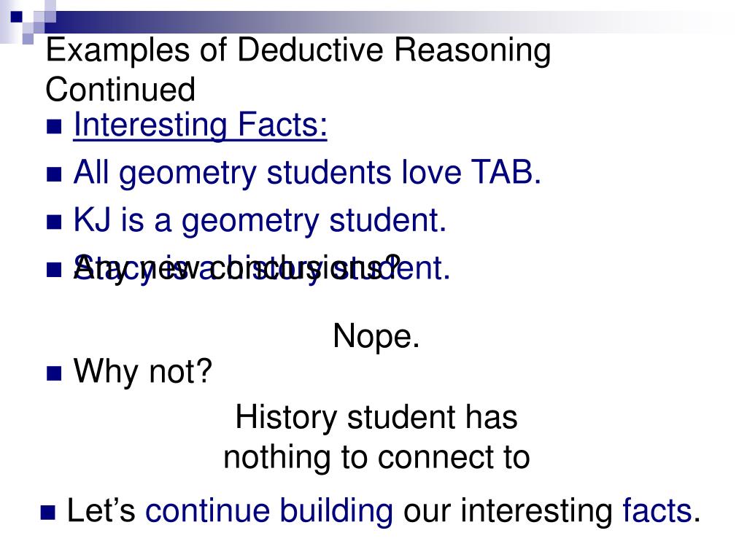The width and height of the screenshot is (747, 560).
Task: Click the overlapping Stacy is a history student text
Action: click(262, 268)
